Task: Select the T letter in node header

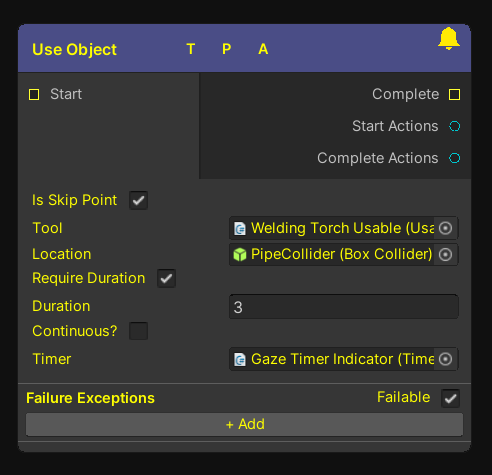Action: tap(191, 49)
